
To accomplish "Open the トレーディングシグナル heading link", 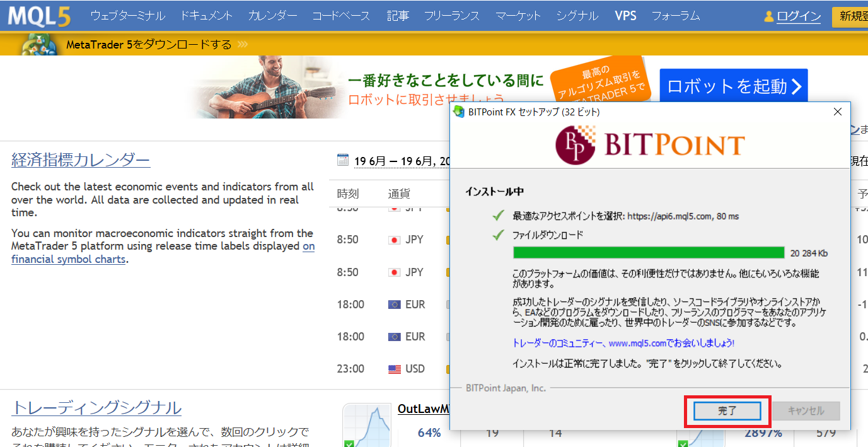I will point(96,408).
